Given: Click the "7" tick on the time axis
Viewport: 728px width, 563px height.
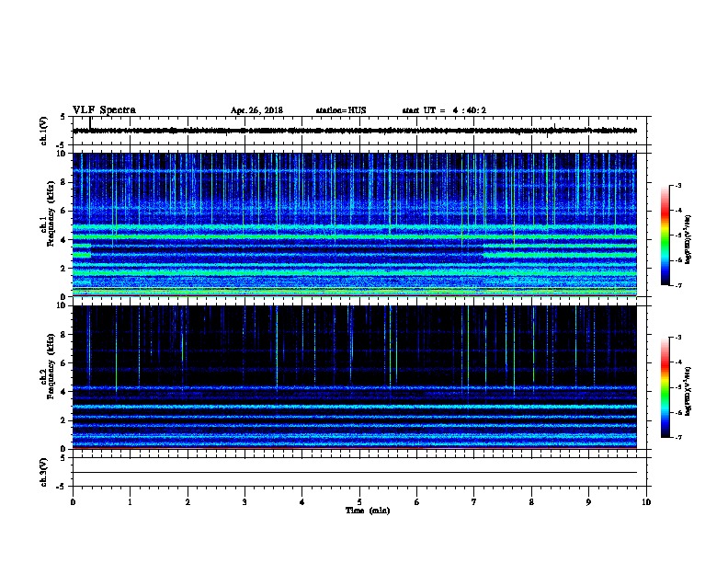Looking at the screenshot, I should coord(474,501).
